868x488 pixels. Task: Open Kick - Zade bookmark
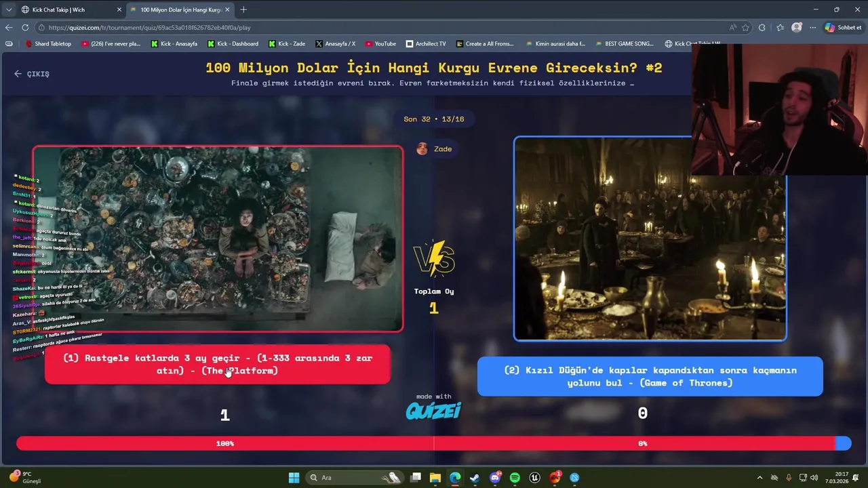tap(287, 43)
